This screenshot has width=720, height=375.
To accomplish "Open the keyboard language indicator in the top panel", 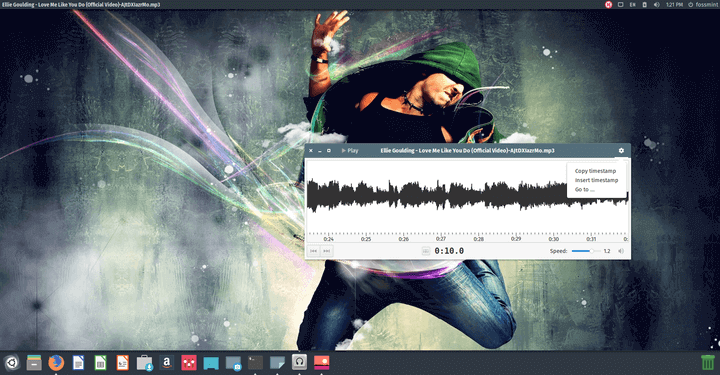I will click(632, 5).
